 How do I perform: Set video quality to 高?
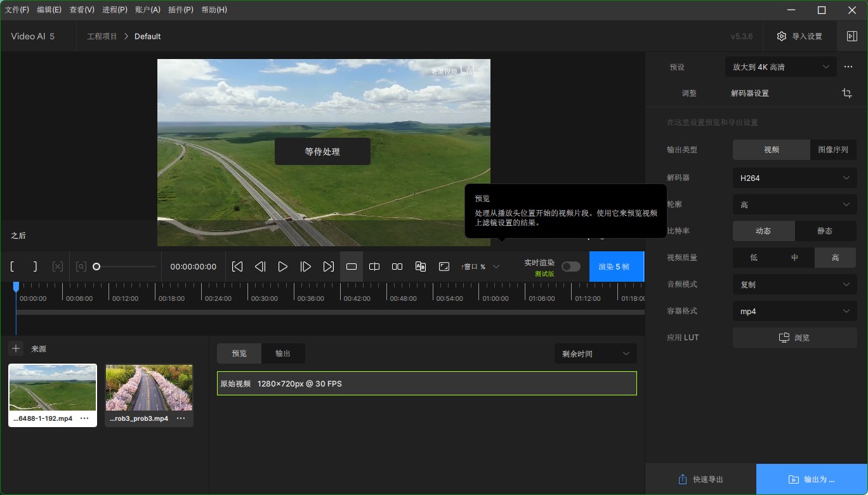coord(836,258)
